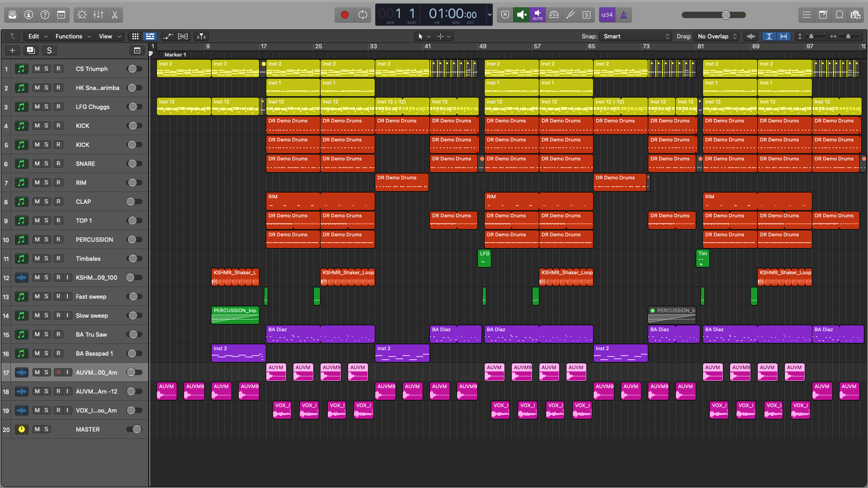The image size is (868, 488).
Task: Toggle the Metronome click button
Action: click(624, 15)
